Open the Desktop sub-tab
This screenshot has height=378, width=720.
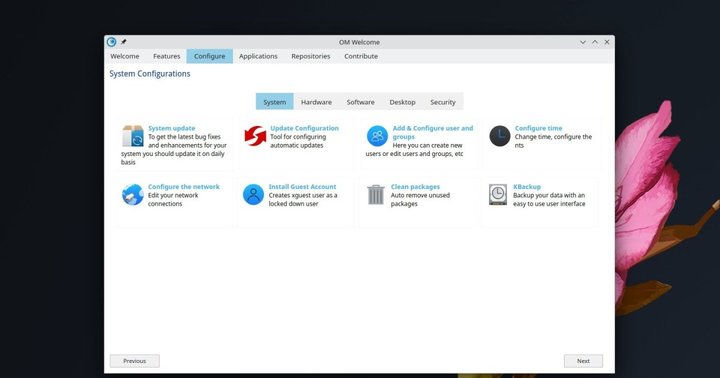pyautogui.click(x=402, y=102)
